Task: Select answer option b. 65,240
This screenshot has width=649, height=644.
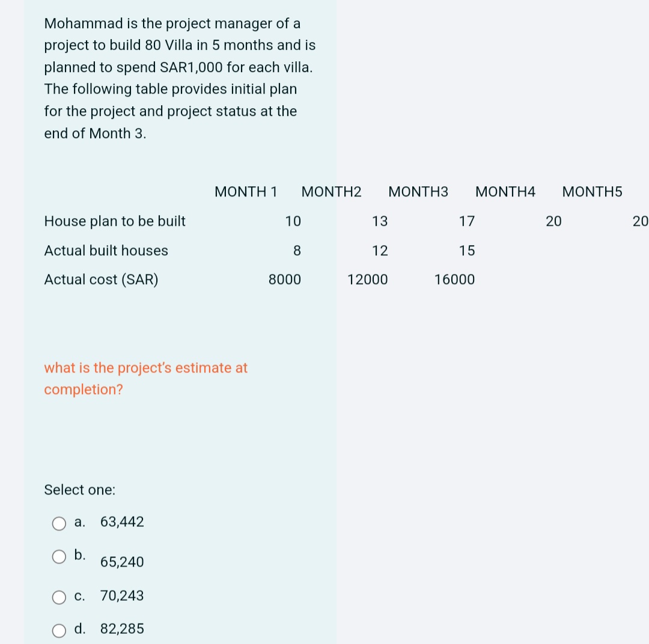Action: pos(121,562)
